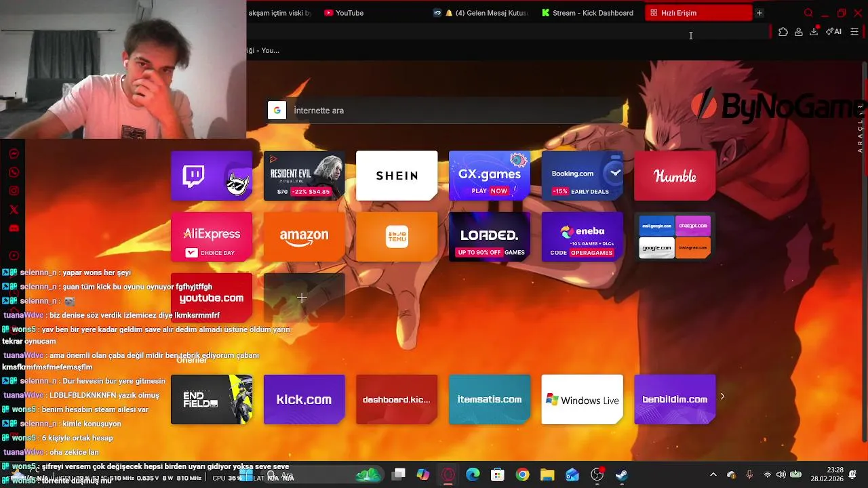The image size is (868, 488).
Task: Open Steam from the taskbar
Action: click(x=622, y=475)
